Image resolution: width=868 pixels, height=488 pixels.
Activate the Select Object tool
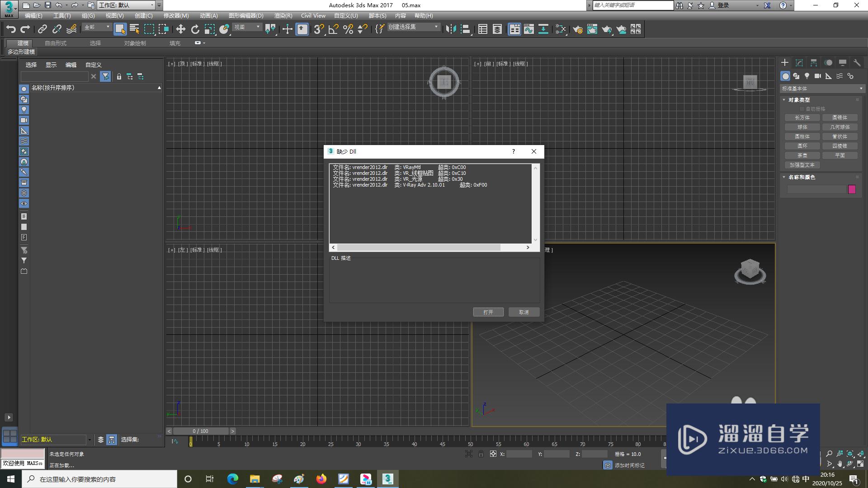120,29
